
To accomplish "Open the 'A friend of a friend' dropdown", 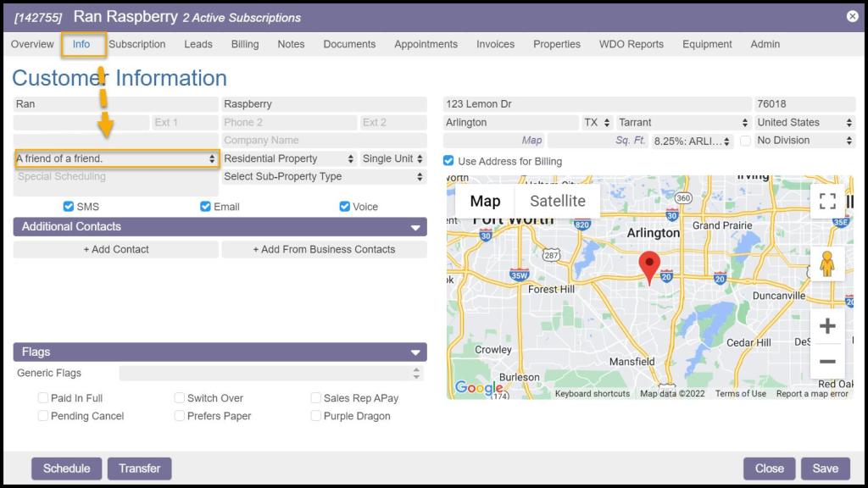I will click(117, 158).
